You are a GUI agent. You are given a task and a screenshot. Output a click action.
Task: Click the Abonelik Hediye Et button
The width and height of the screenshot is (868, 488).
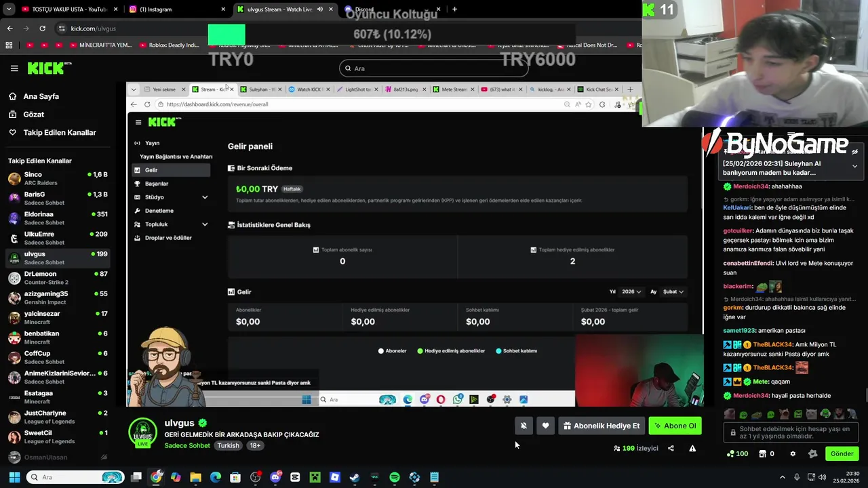(601, 426)
